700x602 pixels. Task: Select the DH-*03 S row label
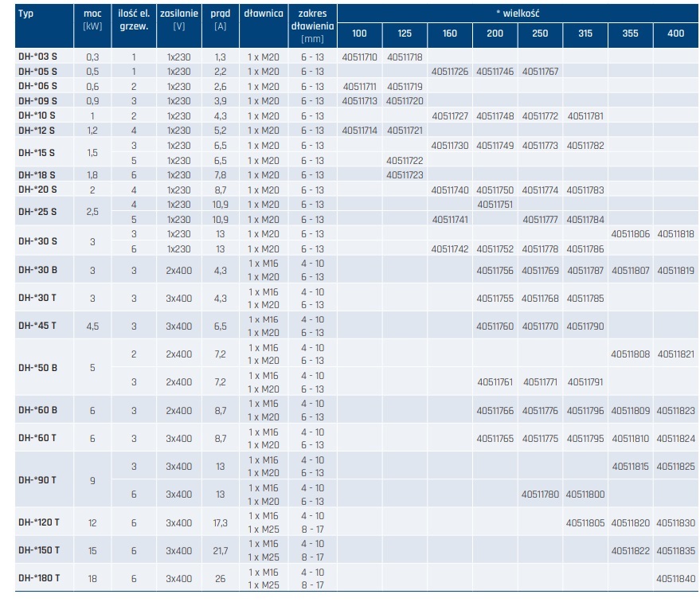click(37, 57)
